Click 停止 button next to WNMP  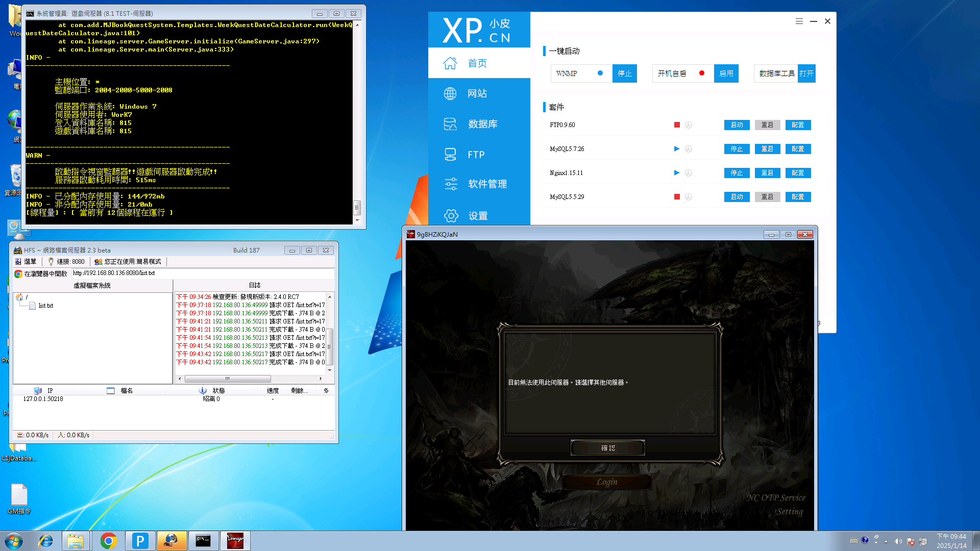(625, 73)
